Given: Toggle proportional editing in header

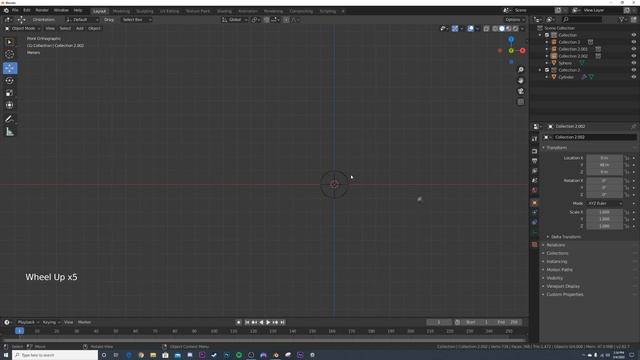Looking at the screenshot, I should pyautogui.click(x=286, y=20).
